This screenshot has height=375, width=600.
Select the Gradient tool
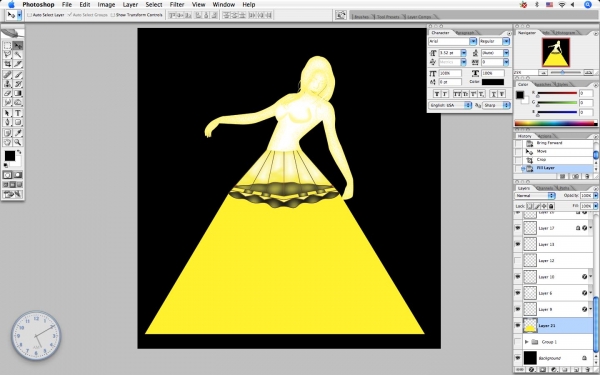18,93
